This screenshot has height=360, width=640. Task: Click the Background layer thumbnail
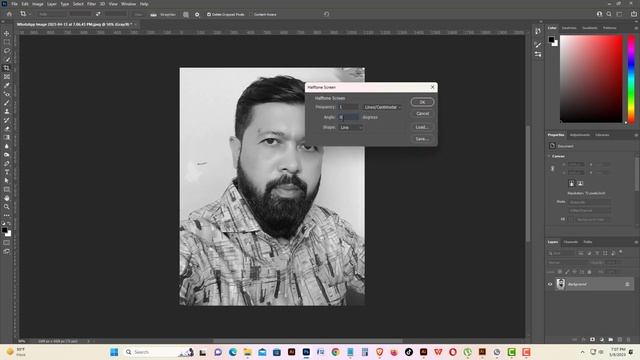click(561, 284)
